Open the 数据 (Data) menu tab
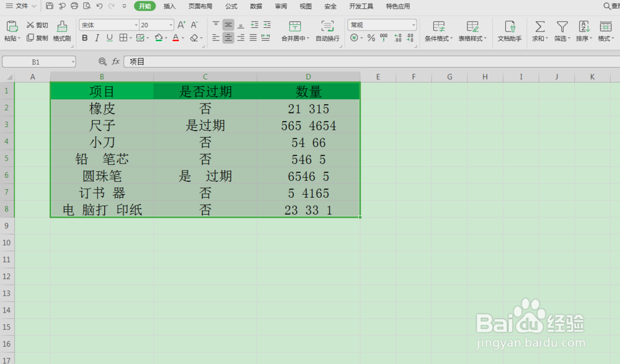This screenshot has width=620, height=364. pyautogui.click(x=256, y=7)
